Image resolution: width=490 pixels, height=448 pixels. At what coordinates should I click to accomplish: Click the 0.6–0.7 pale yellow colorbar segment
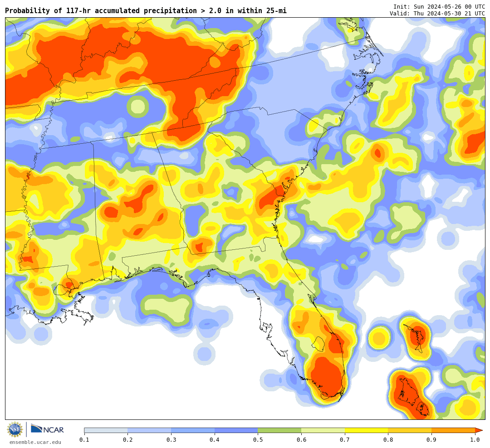[x=323, y=430]
